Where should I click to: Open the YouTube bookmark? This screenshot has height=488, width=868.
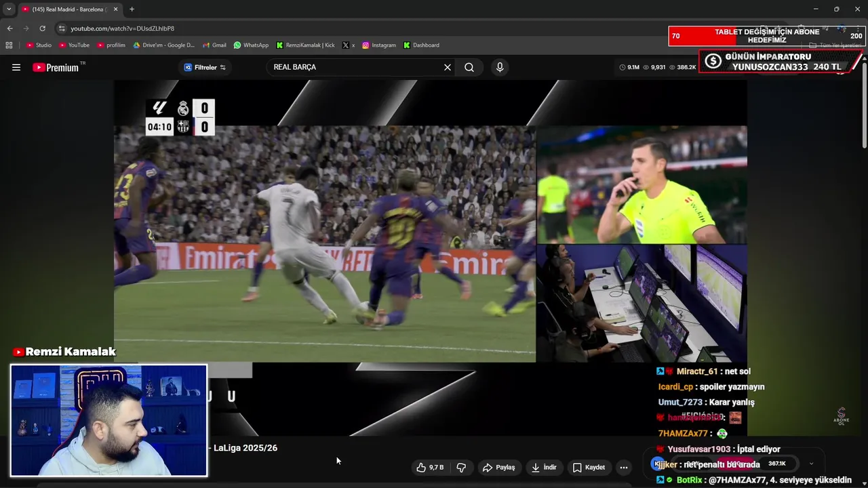pyautogui.click(x=74, y=45)
